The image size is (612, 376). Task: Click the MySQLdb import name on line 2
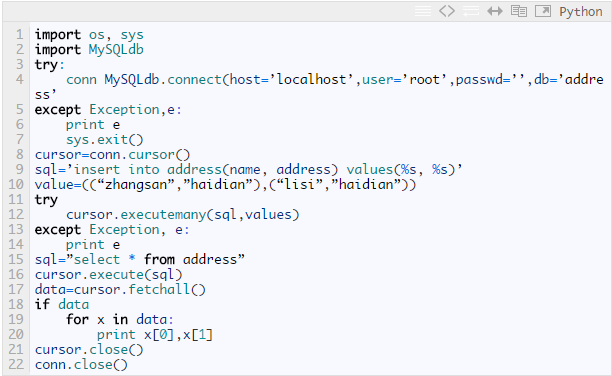click(116, 50)
